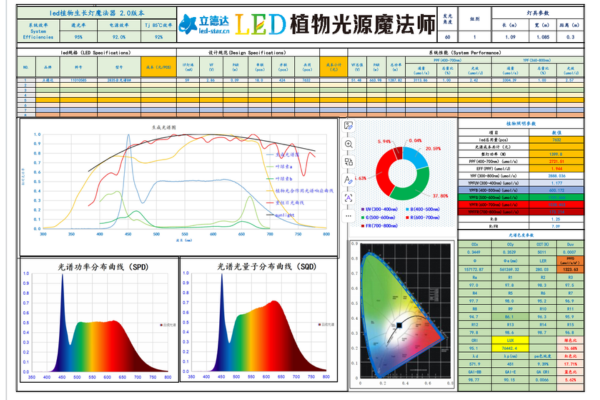Select the CCx header cell

point(475,244)
